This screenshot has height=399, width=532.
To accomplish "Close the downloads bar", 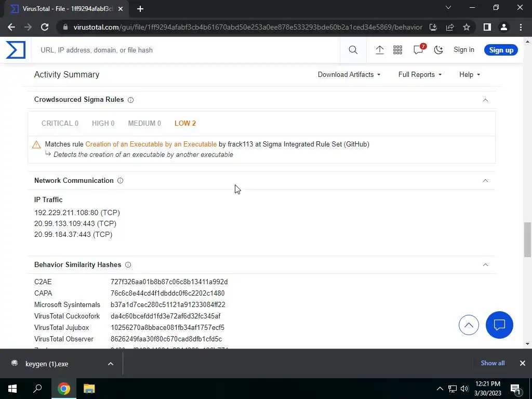I will coord(523,363).
